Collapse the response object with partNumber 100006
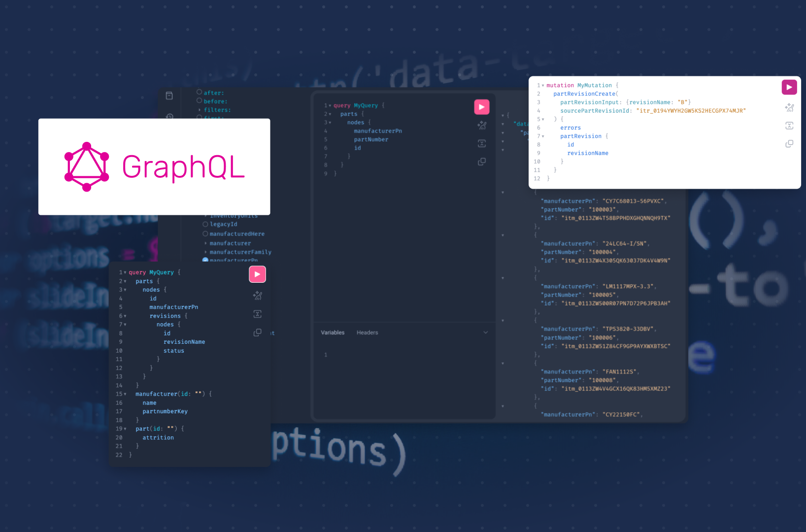The height and width of the screenshot is (532, 806). 503,321
